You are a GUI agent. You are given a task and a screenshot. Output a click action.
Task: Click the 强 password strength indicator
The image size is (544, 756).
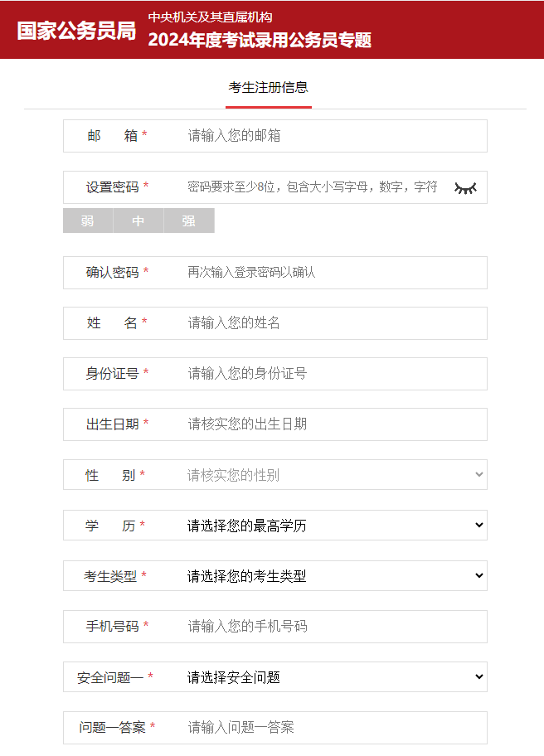(189, 220)
